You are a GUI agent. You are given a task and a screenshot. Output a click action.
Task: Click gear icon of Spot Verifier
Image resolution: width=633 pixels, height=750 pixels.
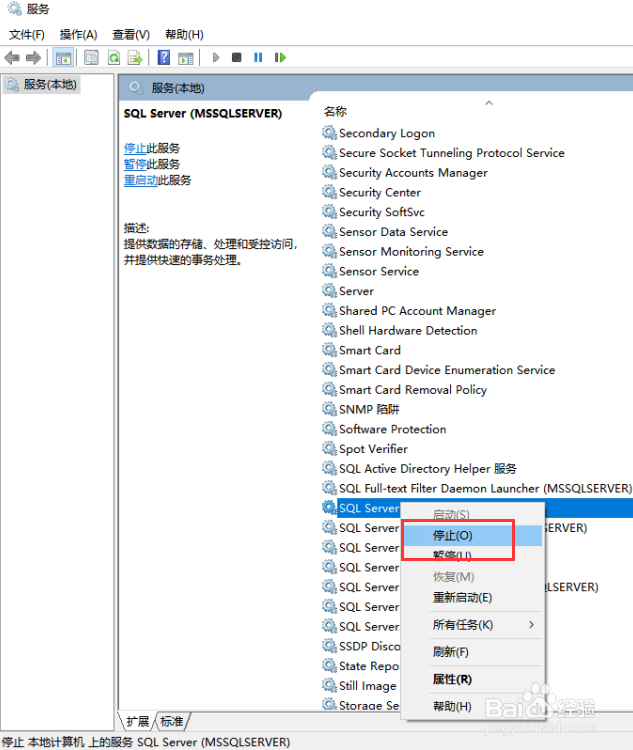pos(329,448)
